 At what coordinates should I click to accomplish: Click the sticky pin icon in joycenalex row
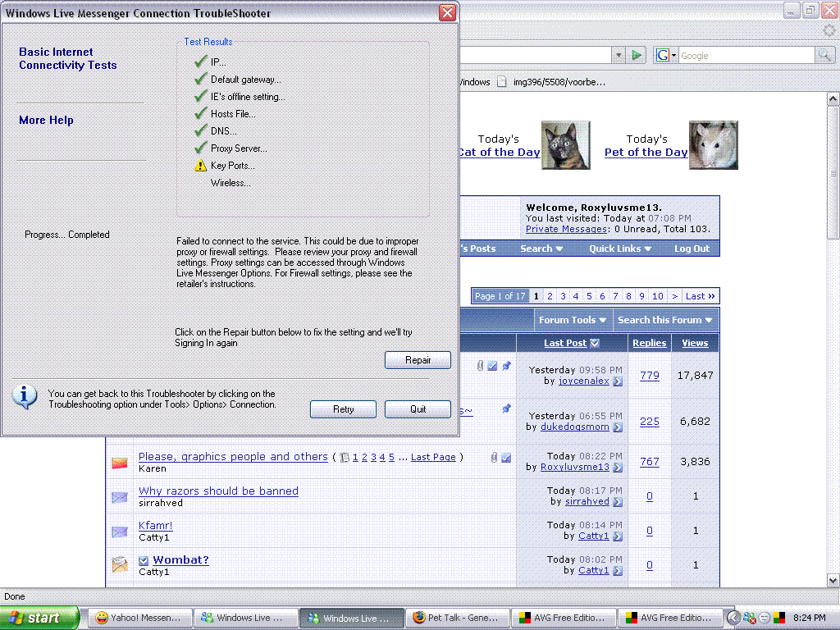(x=506, y=366)
